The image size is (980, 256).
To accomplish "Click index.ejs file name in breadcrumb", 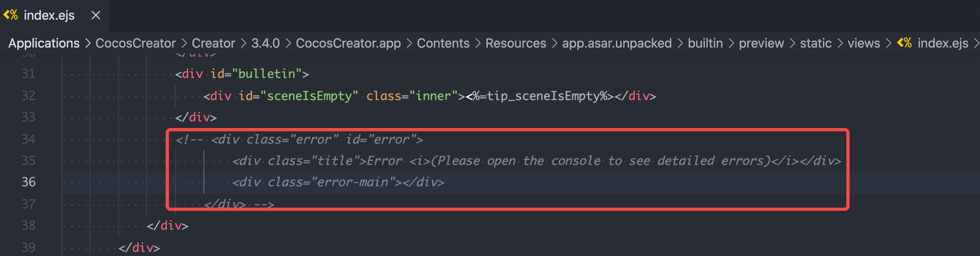I will tap(943, 43).
